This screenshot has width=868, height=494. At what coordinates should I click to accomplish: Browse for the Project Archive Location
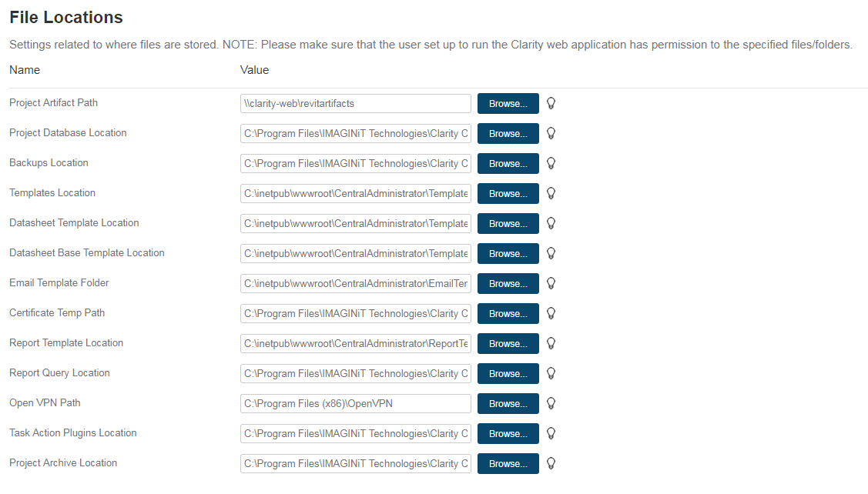pyautogui.click(x=508, y=464)
